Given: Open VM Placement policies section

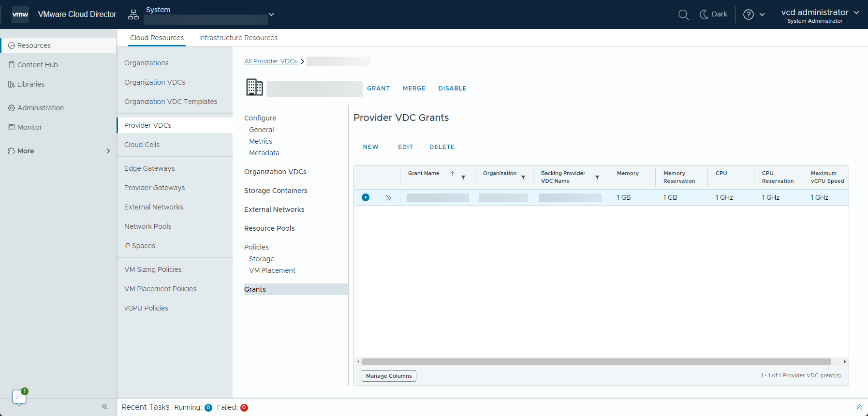Looking at the screenshot, I should [272, 270].
